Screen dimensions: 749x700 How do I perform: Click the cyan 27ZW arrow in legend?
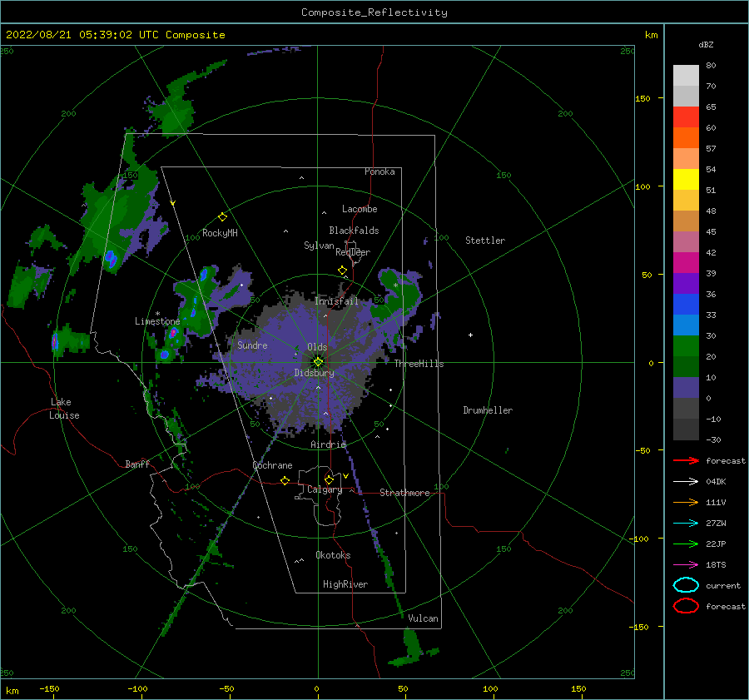(x=686, y=524)
